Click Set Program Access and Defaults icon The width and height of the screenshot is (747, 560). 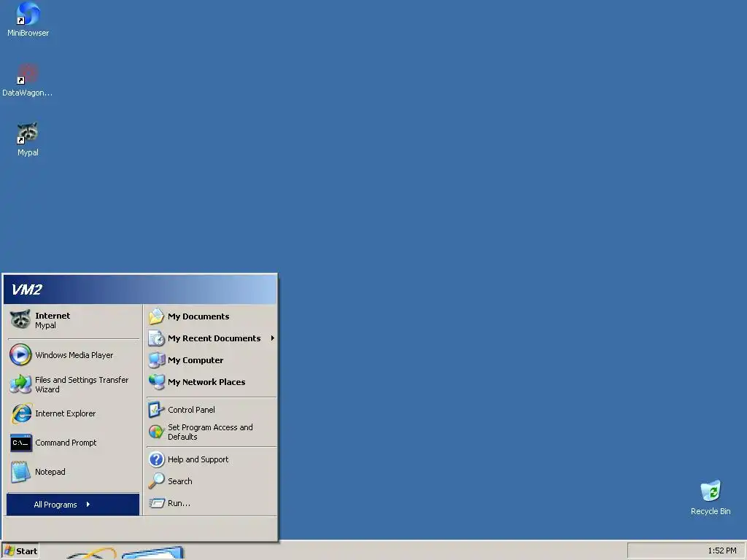(x=156, y=432)
